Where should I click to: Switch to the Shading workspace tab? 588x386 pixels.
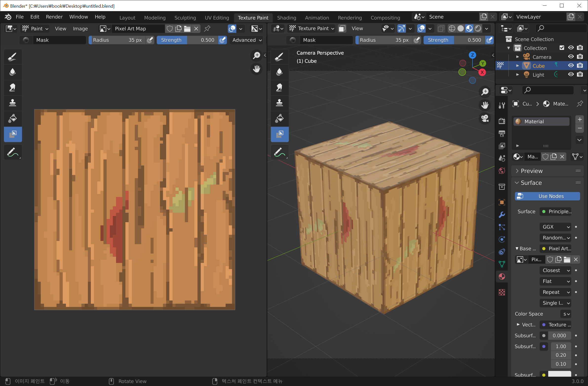pos(286,18)
